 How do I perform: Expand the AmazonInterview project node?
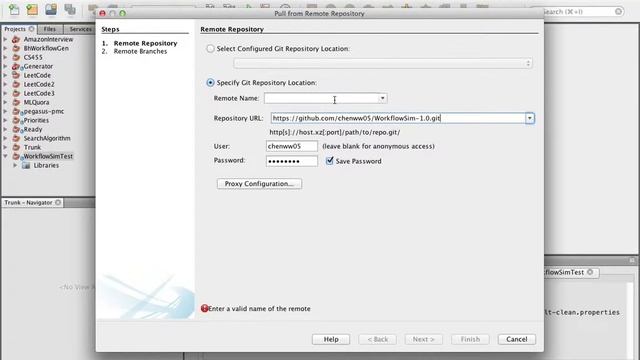pyautogui.click(x=5, y=40)
